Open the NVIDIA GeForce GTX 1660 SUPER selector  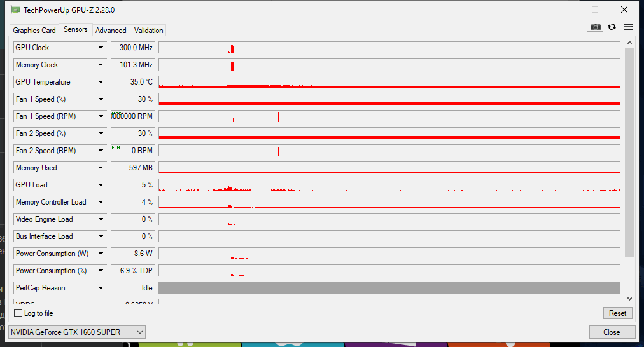coord(77,332)
